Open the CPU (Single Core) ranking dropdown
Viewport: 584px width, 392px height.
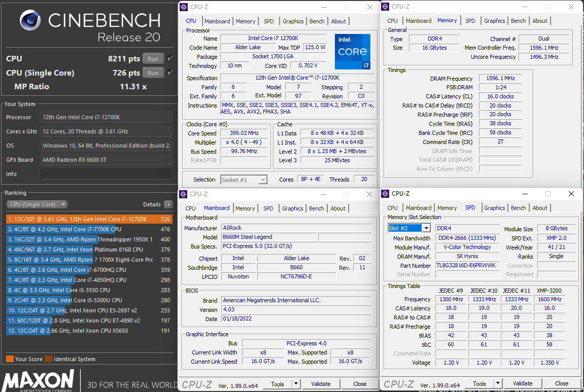click(37, 204)
